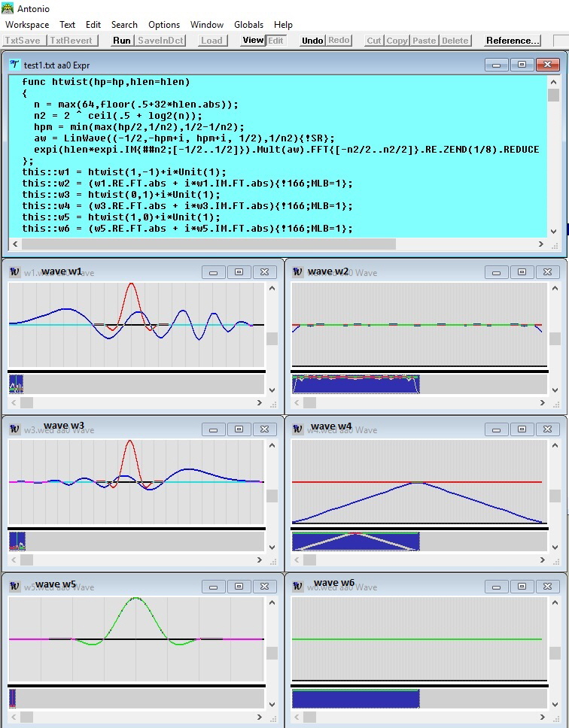569x728 pixels.
Task: Click the Undo toolbar button
Action: tap(312, 41)
